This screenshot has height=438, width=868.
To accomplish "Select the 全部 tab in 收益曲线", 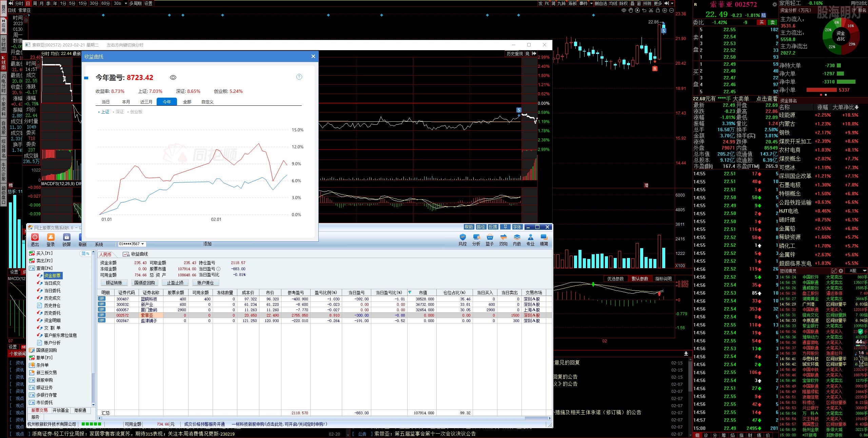I will click(x=187, y=102).
